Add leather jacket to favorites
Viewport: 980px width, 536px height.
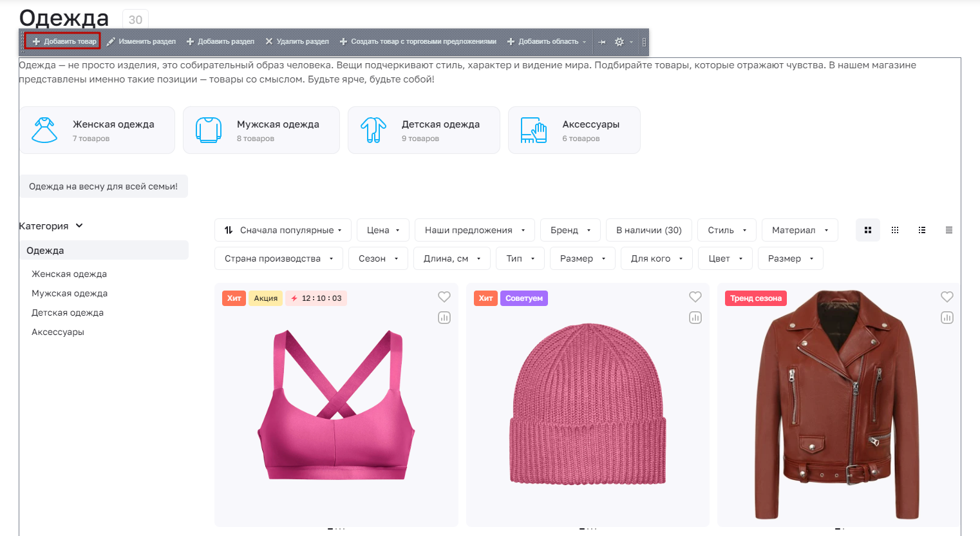[x=947, y=297]
